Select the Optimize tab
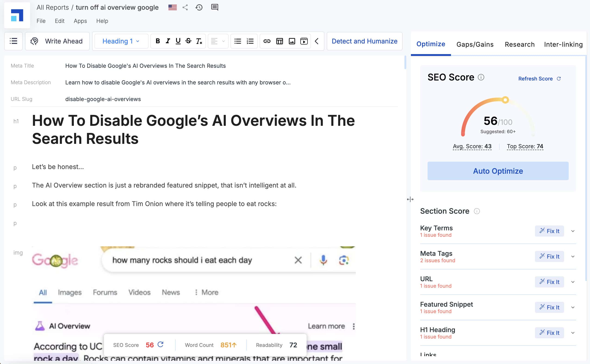 pyautogui.click(x=431, y=44)
